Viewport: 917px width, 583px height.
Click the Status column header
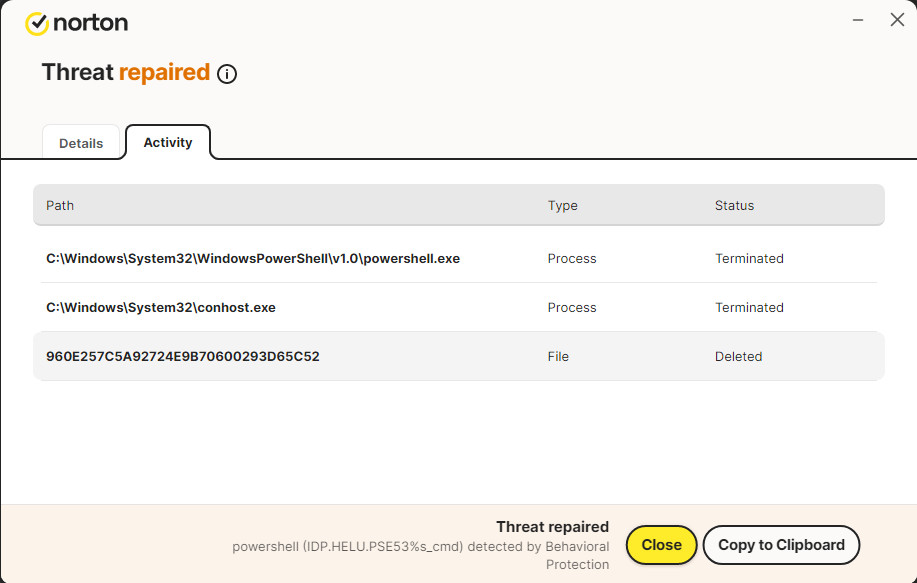(733, 205)
